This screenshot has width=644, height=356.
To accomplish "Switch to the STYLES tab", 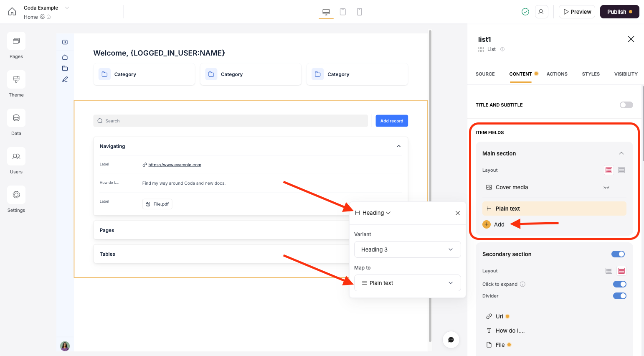I will (591, 74).
